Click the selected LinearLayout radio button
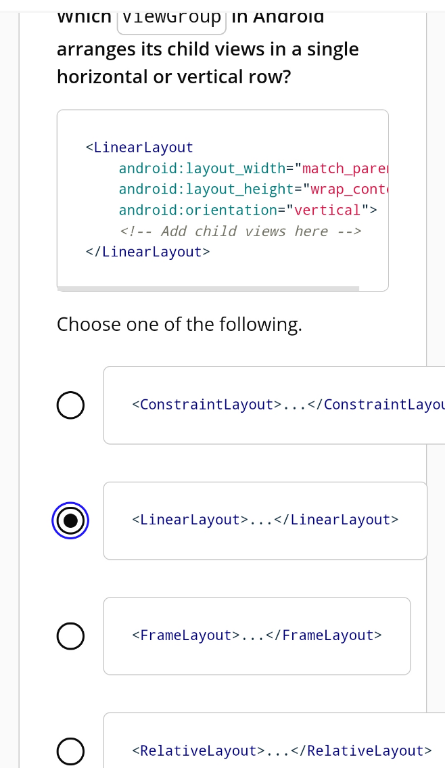Viewport: 445px width, 768px height. (70, 521)
